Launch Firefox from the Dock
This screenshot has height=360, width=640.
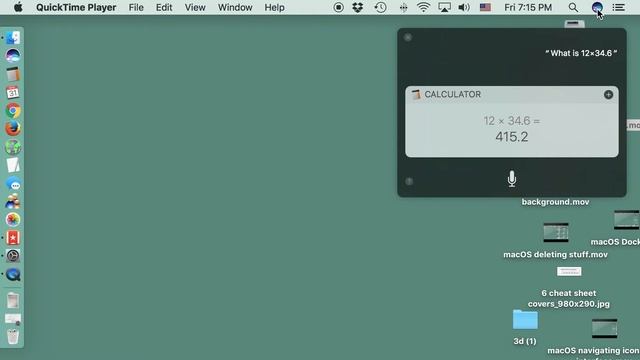click(13, 129)
